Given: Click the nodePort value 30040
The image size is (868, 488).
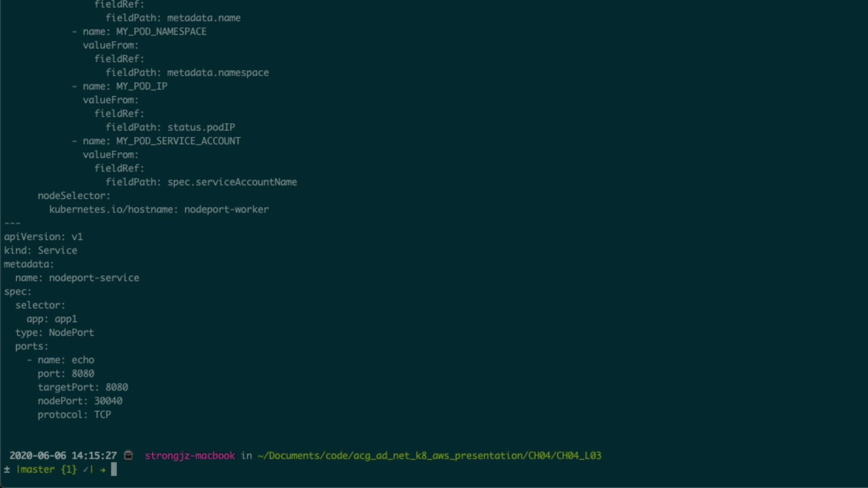Looking at the screenshot, I should click(x=108, y=401).
